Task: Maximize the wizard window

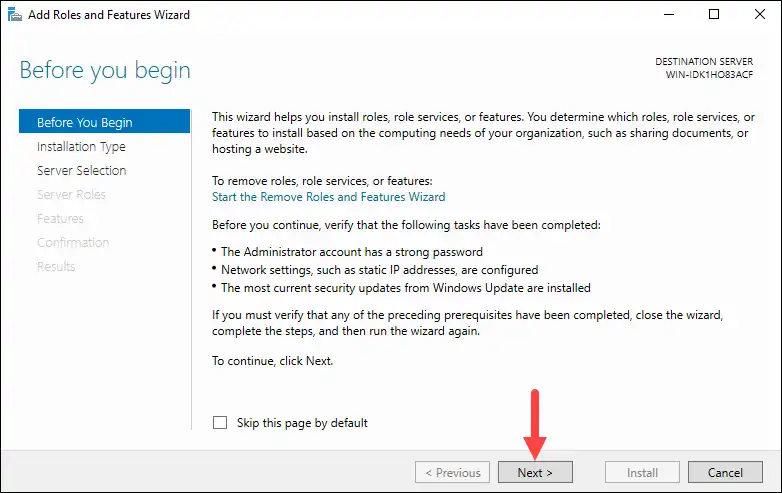Action: [714, 14]
